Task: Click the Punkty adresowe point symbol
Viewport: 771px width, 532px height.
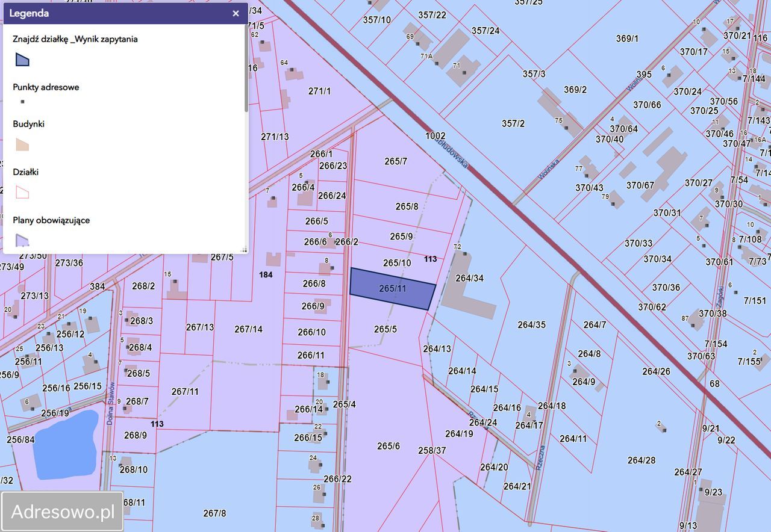Action: coord(22,102)
